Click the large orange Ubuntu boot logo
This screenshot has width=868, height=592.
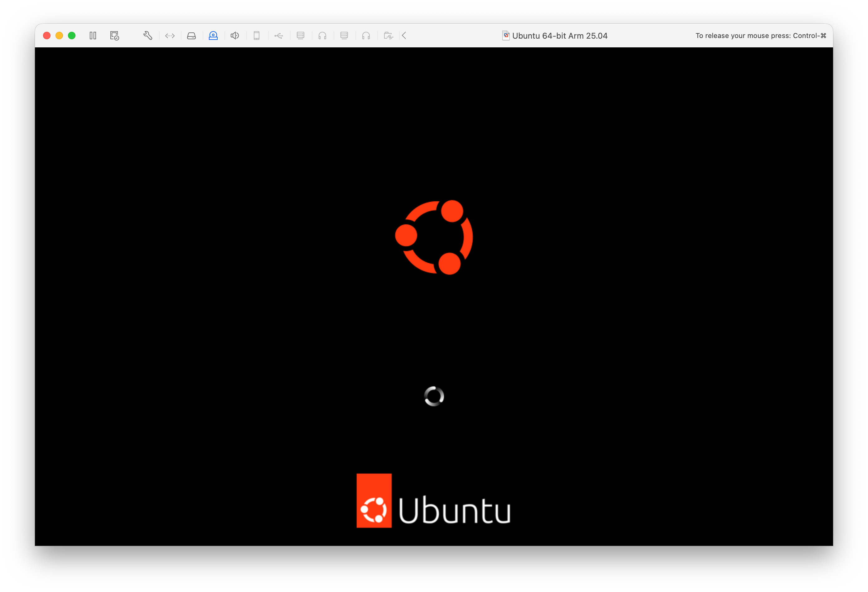tap(434, 237)
